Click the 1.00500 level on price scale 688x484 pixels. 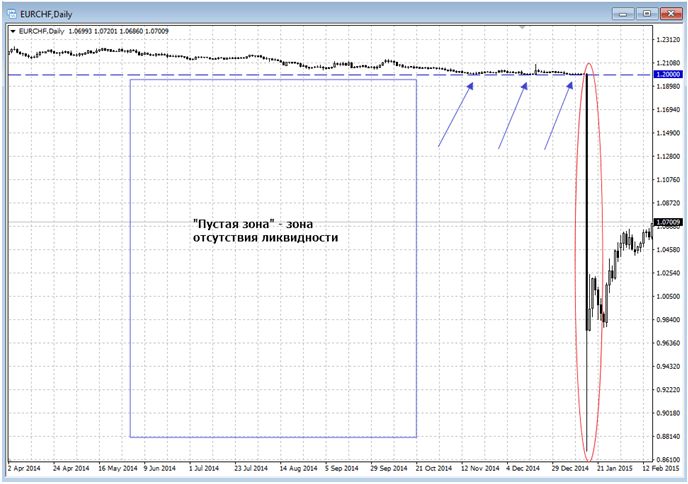(667, 296)
